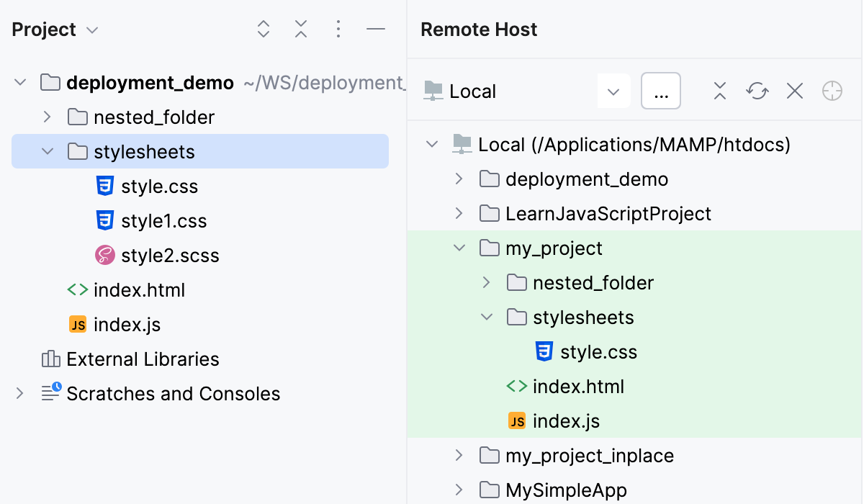This screenshot has width=864, height=504.
Task: Expand remote deployment_demo folder
Action: tap(459, 179)
